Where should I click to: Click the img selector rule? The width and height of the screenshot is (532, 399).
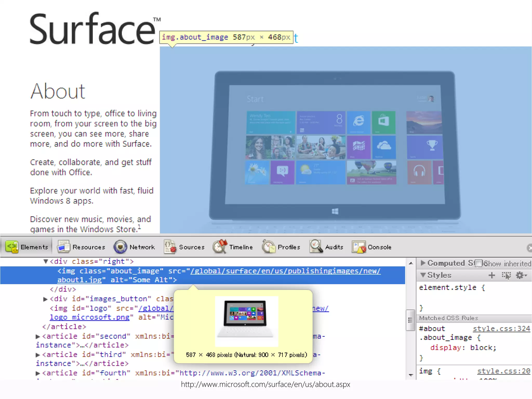(x=430, y=371)
